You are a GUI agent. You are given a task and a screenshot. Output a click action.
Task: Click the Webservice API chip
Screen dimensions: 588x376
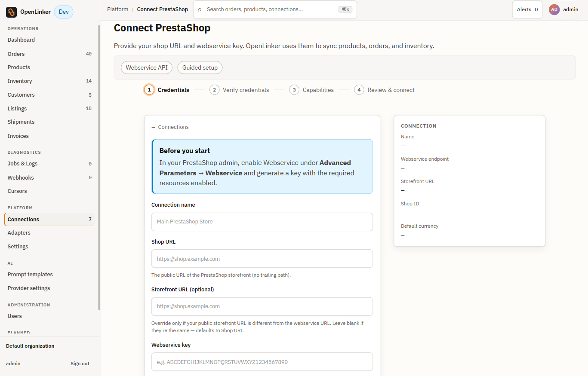tap(147, 68)
